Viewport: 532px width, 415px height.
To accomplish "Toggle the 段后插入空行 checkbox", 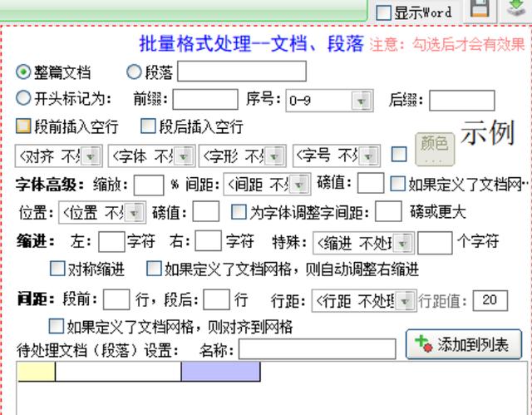I will point(148,126).
